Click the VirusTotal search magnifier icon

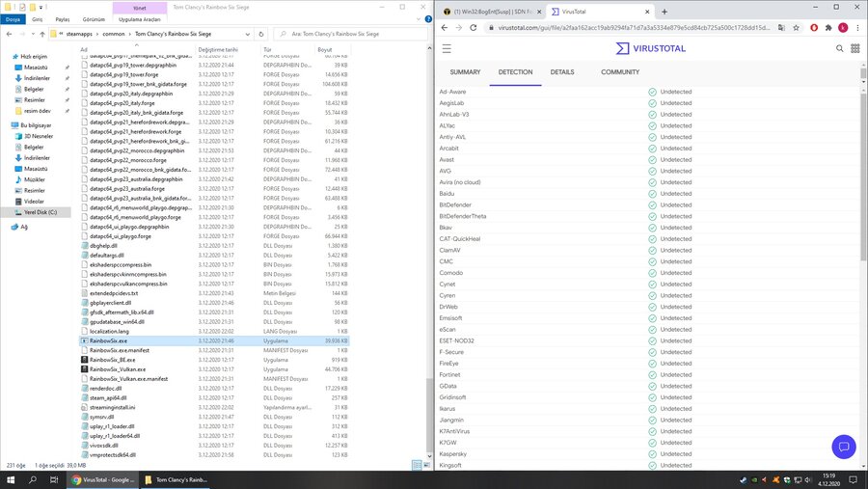[x=840, y=49]
